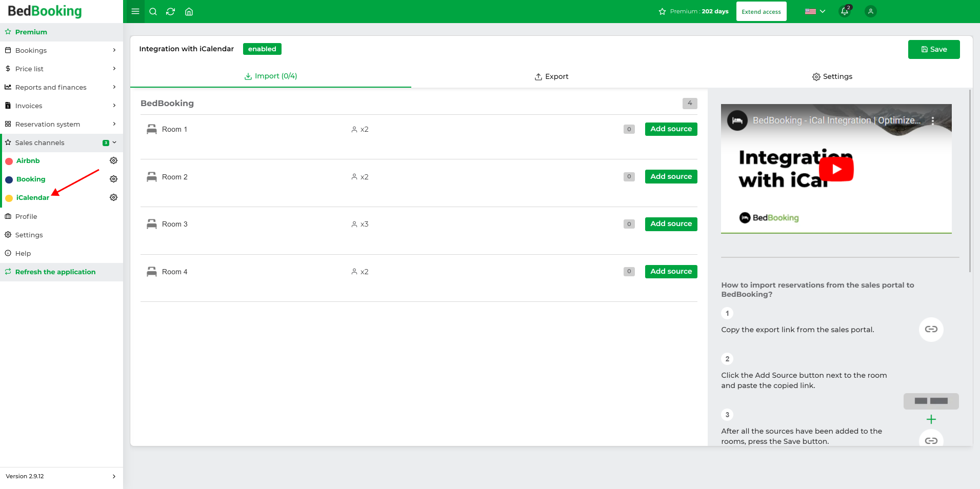Screen dimensions: 980x489
Task: Switch to the Export tab
Action: tap(551, 76)
